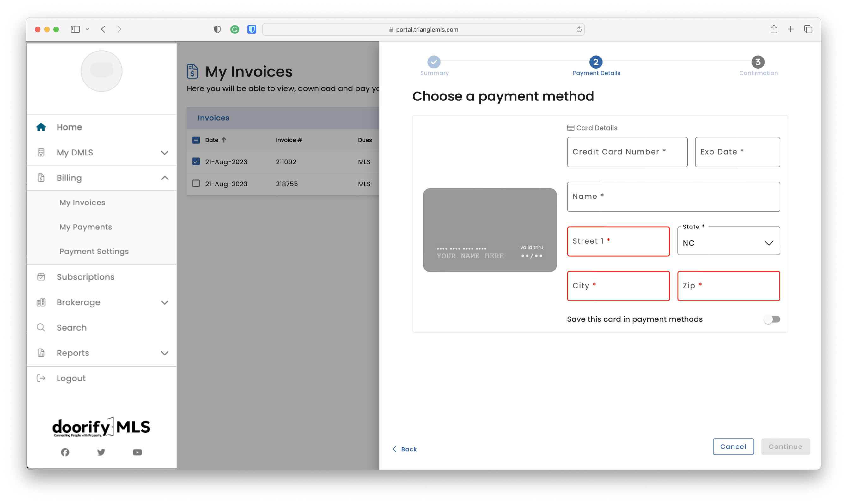Collapse the Billing chevron
The image size is (847, 504).
(x=165, y=178)
